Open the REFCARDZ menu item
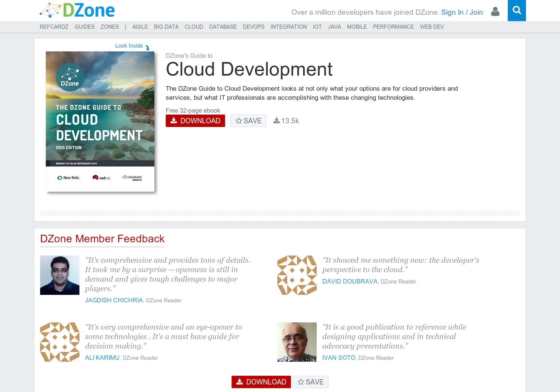This screenshot has width=560, height=392. coord(54,27)
